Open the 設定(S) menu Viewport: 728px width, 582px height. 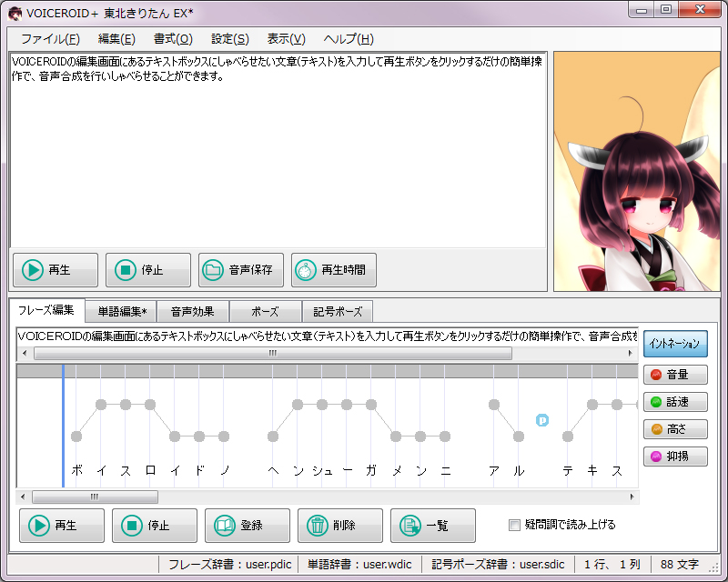point(230,39)
